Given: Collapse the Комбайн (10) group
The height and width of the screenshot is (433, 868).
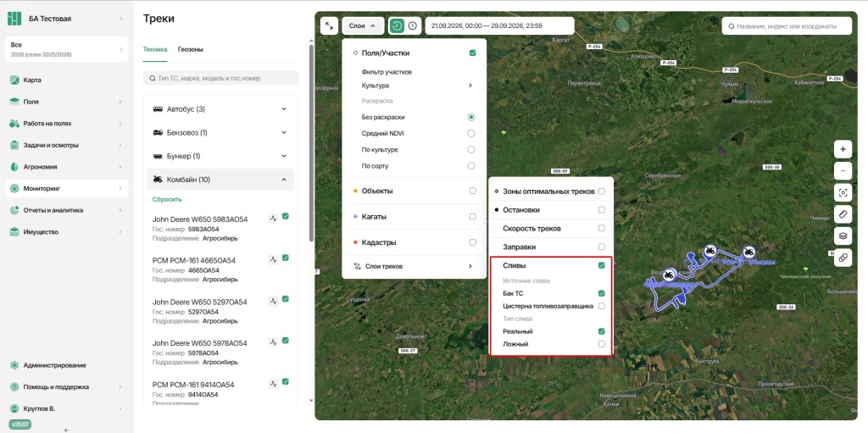Looking at the screenshot, I should (x=220, y=180).
